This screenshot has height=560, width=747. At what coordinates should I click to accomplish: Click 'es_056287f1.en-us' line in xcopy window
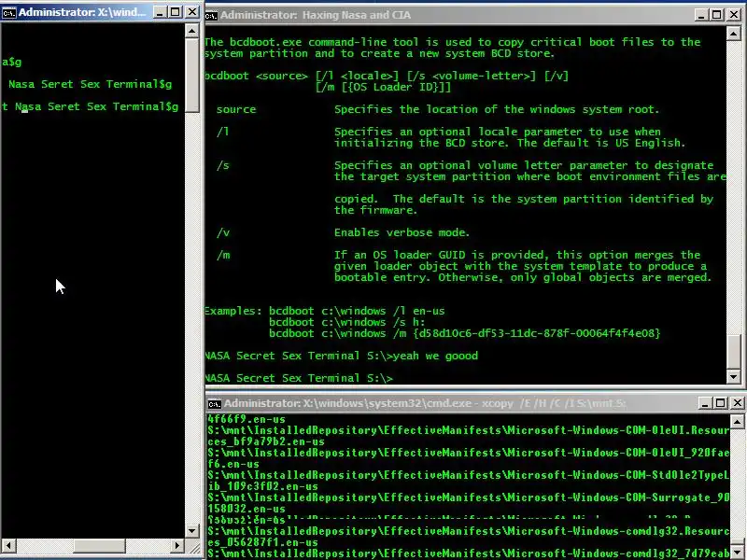[263, 542]
